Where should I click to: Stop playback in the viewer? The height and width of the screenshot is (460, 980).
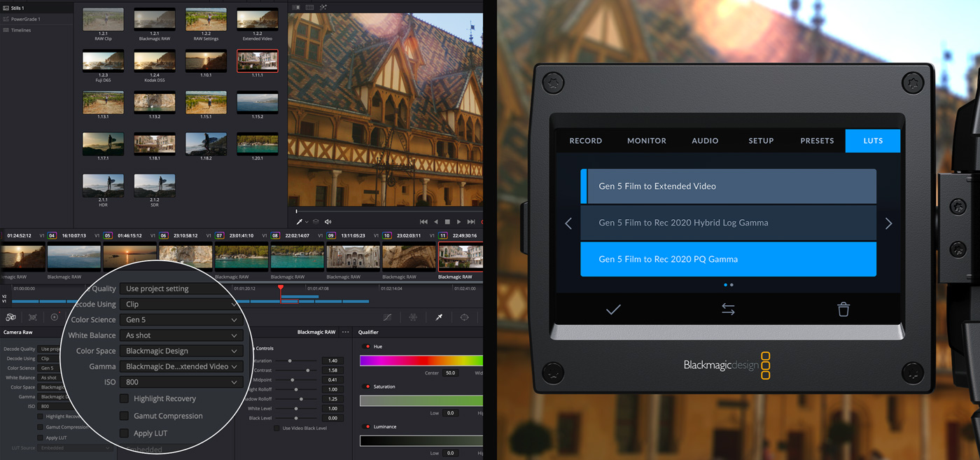pos(448,222)
